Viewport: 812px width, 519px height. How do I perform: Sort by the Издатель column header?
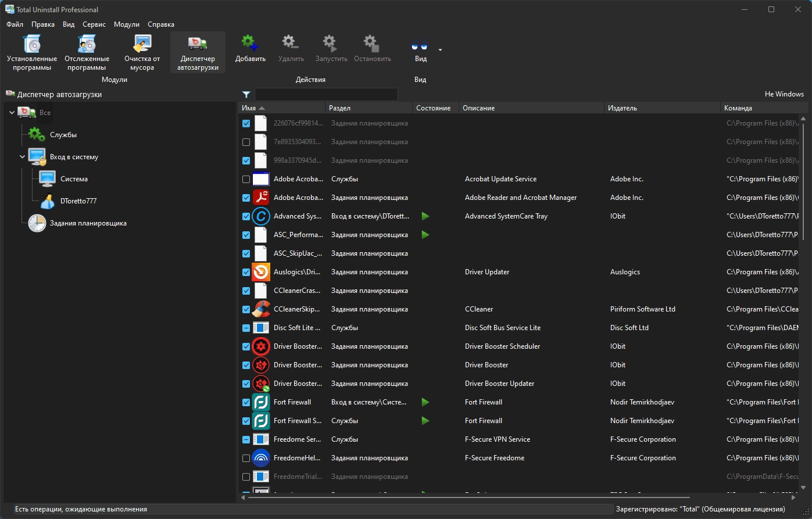point(662,108)
